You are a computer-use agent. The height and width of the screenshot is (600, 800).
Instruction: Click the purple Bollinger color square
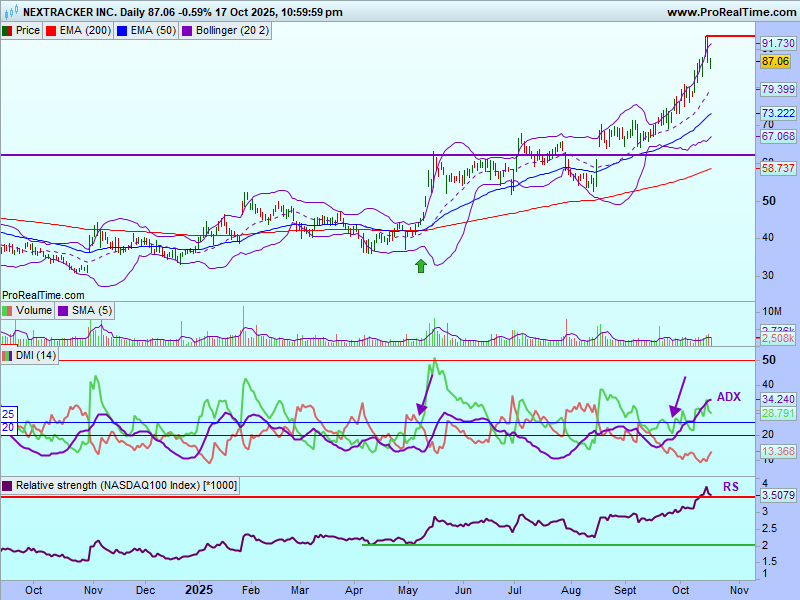coord(187,31)
